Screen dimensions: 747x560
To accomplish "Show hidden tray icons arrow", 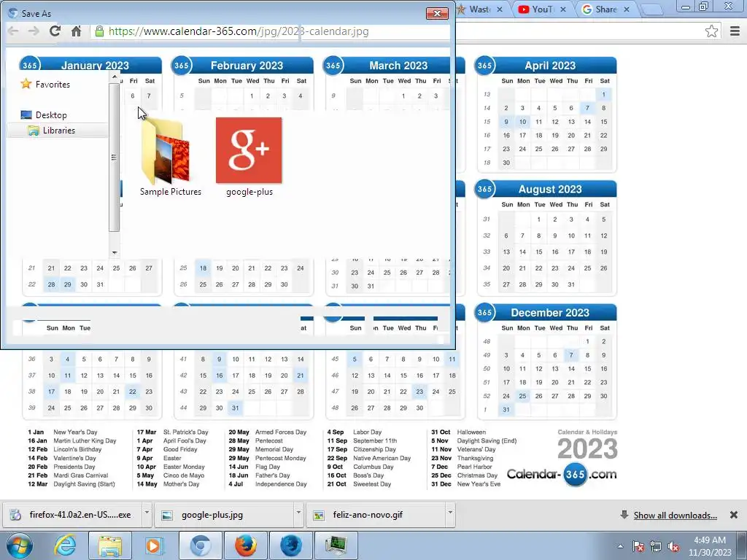I will (620, 546).
